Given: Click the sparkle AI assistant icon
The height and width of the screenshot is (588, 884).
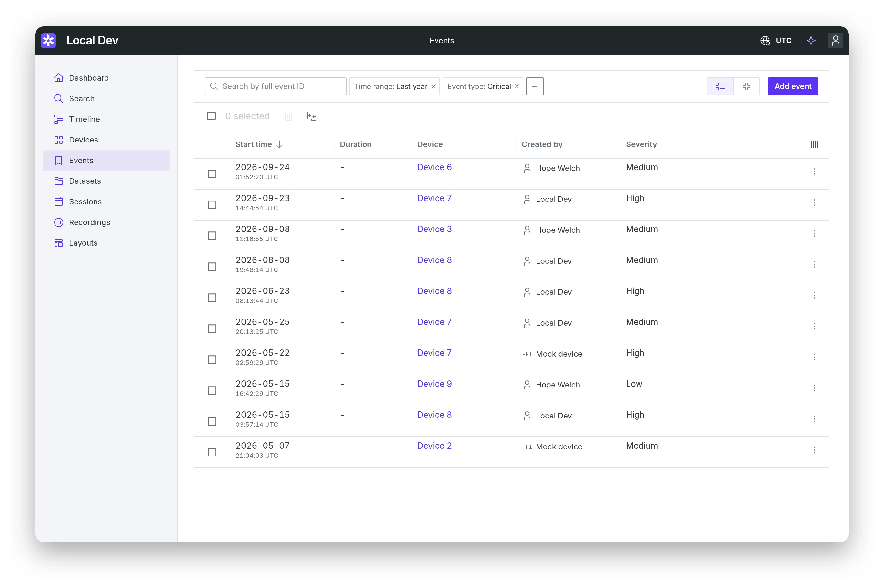Looking at the screenshot, I should pyautogui.click(x=810, y=41).
